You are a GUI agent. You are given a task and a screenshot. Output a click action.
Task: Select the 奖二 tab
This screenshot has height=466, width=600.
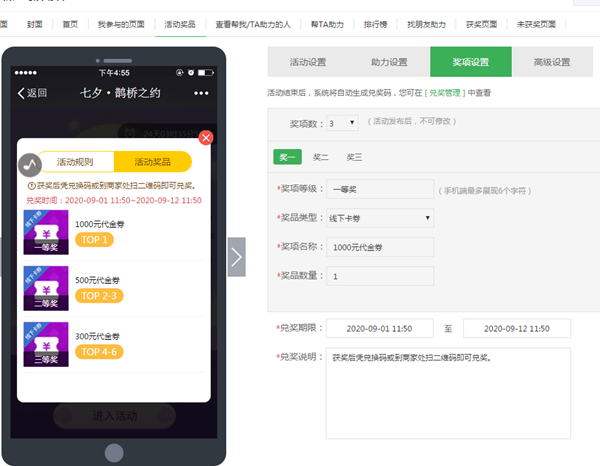(x=321, y=157)
